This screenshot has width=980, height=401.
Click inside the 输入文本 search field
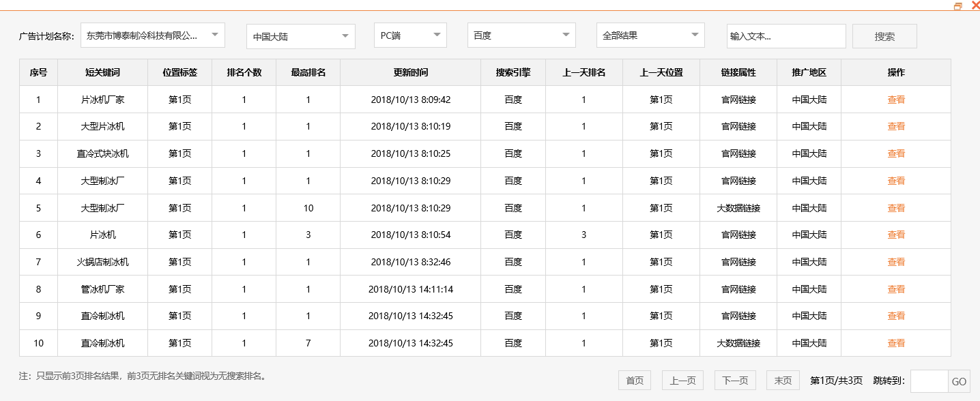785,35
